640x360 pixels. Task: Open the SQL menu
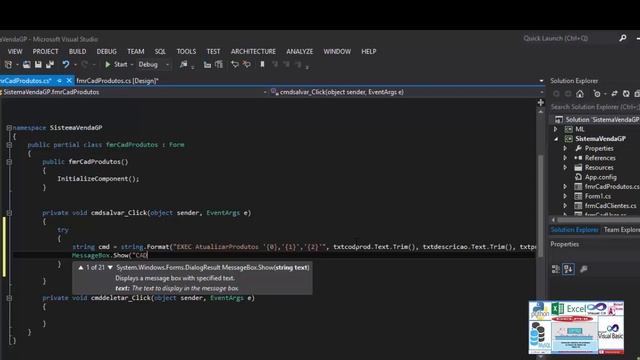(x=160, y=51)
